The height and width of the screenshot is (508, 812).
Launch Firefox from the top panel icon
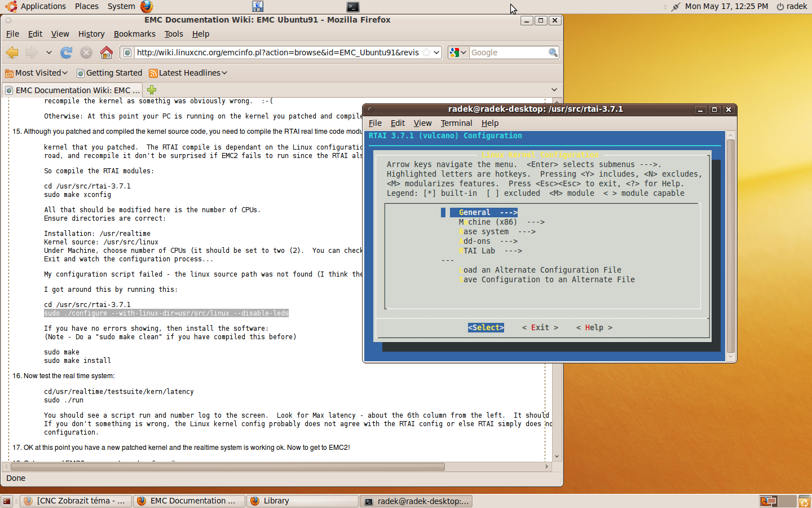[x=147, y=6]
